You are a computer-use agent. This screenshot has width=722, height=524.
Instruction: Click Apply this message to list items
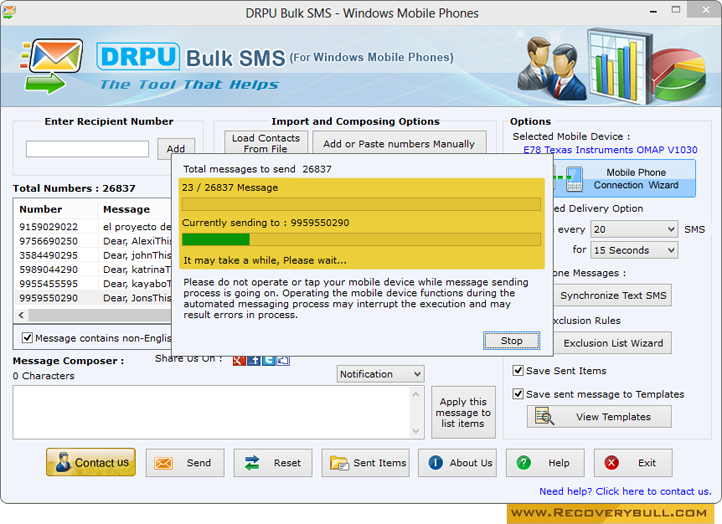click(x=463, y=412)
